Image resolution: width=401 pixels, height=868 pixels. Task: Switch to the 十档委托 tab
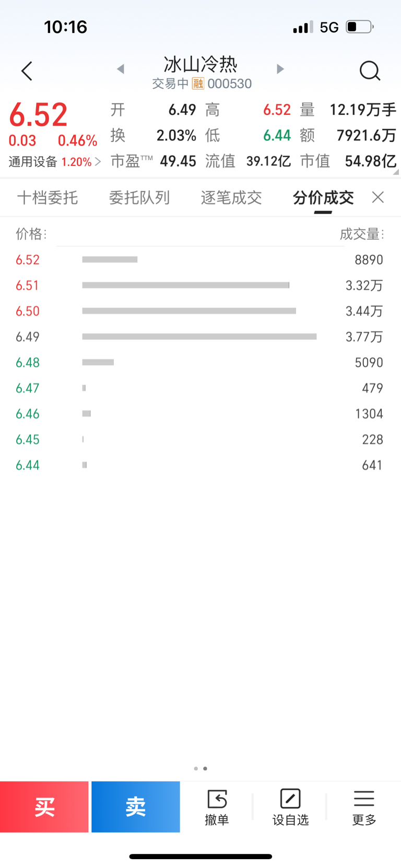48,198
